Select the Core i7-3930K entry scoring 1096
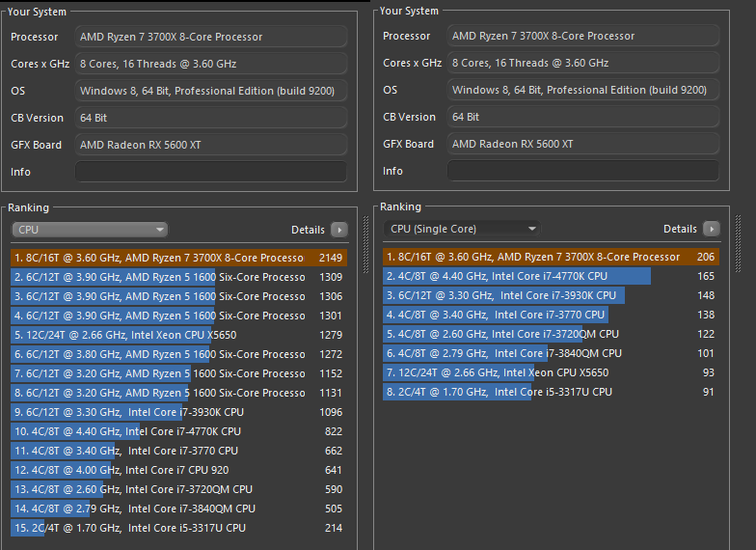 coord(178,412)
